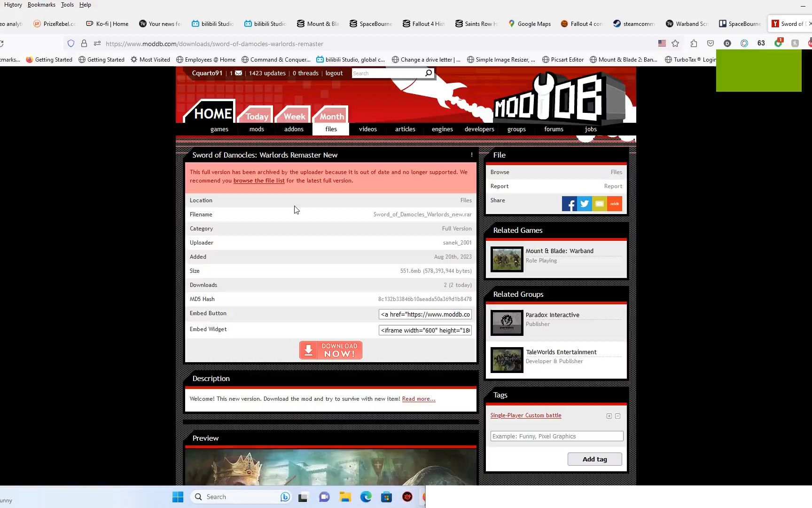Share the file on Reddit

pos(614,204)
